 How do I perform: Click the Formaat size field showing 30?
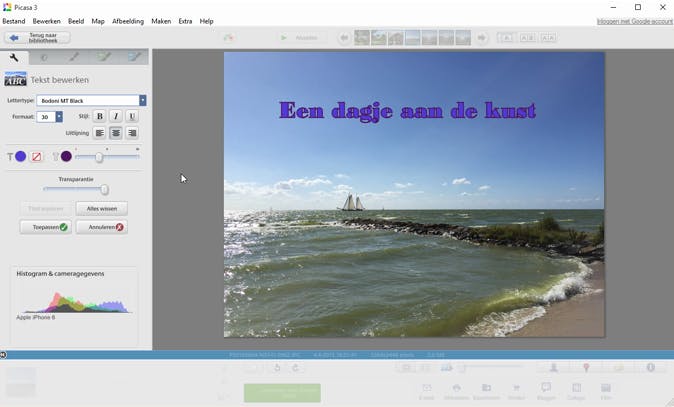pyautogui.click(x=46, y=117)
